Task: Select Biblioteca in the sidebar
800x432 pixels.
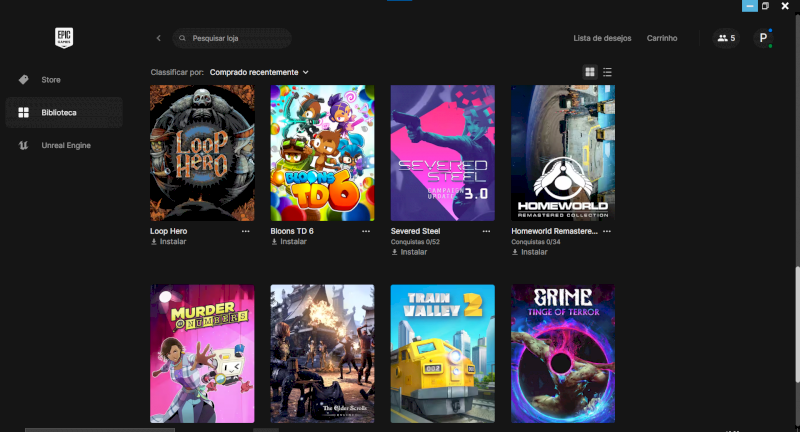Action: click(x=64, y=112)
